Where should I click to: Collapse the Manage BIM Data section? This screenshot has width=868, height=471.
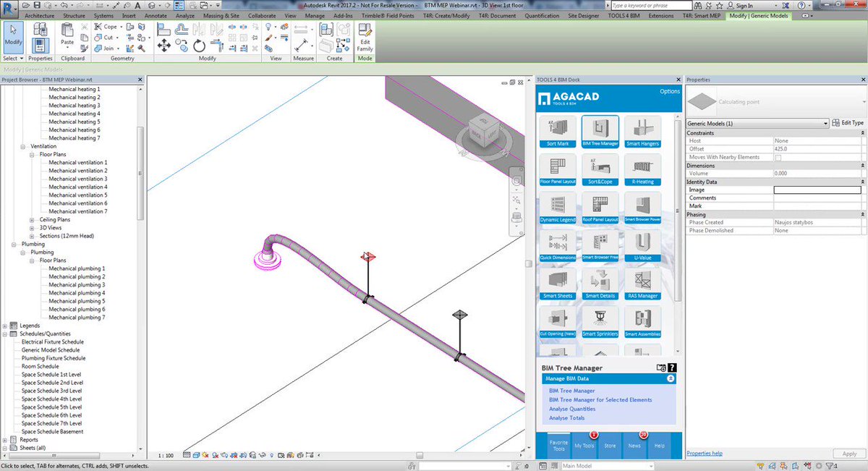click(671, 378)
